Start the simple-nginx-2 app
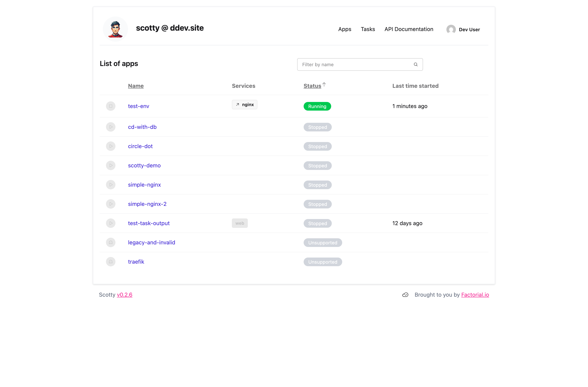This screenshot has width=588, height=387. pyautogui.click(x=111, y=204)
